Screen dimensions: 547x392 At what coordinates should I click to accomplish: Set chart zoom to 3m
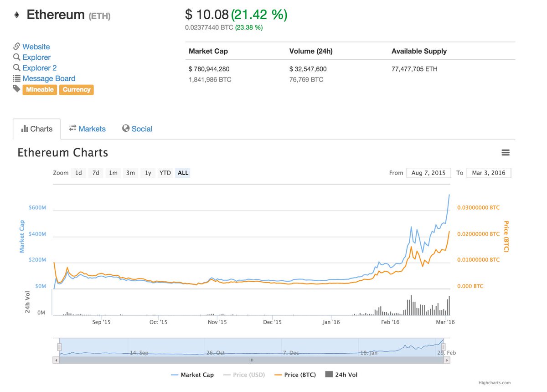(x=130, y=173)
